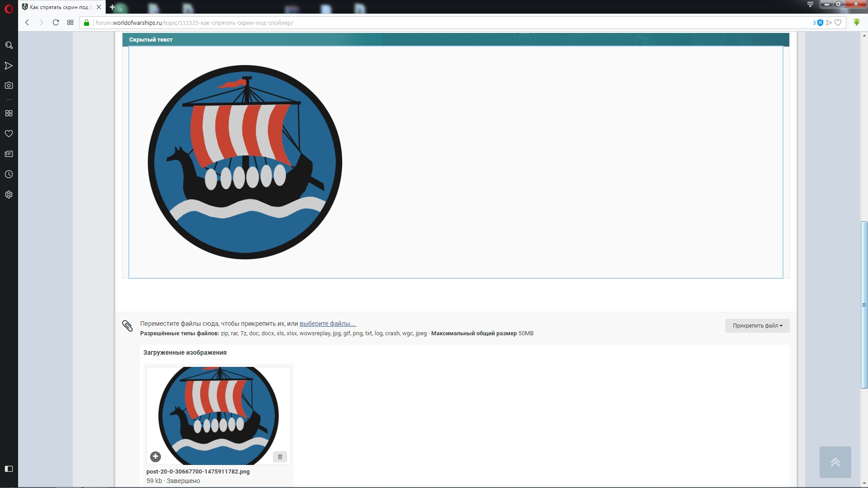Collapse the 'Скрытый текст' spoiler header
Screen dimensions: 868x488
(x=456, y=39)
